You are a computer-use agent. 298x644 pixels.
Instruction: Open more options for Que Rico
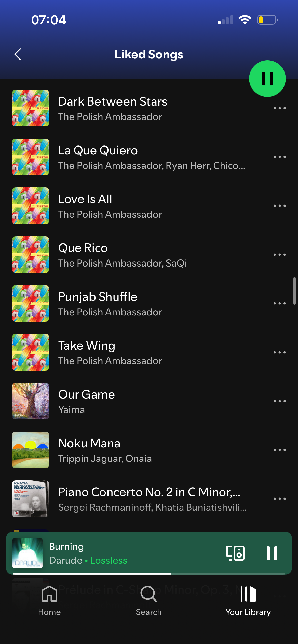click(x=279, y=255)
